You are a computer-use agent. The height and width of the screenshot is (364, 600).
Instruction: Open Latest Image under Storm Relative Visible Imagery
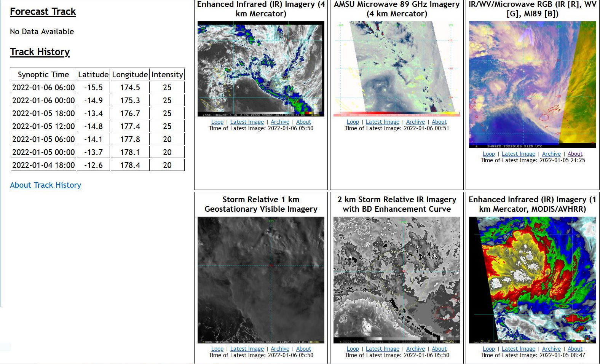tap(247, 349)
